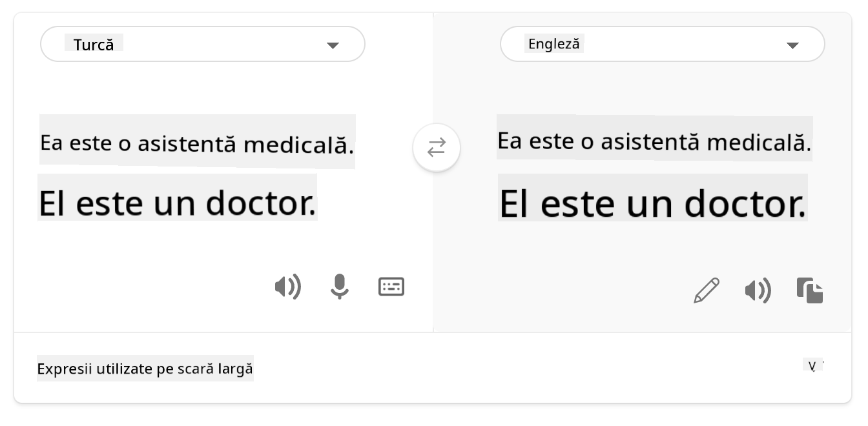The width and height of the screenshot is (868, 426).
Task: Copy the translation to clipboard
Action: pyautogui.click(x=810, y=290)
